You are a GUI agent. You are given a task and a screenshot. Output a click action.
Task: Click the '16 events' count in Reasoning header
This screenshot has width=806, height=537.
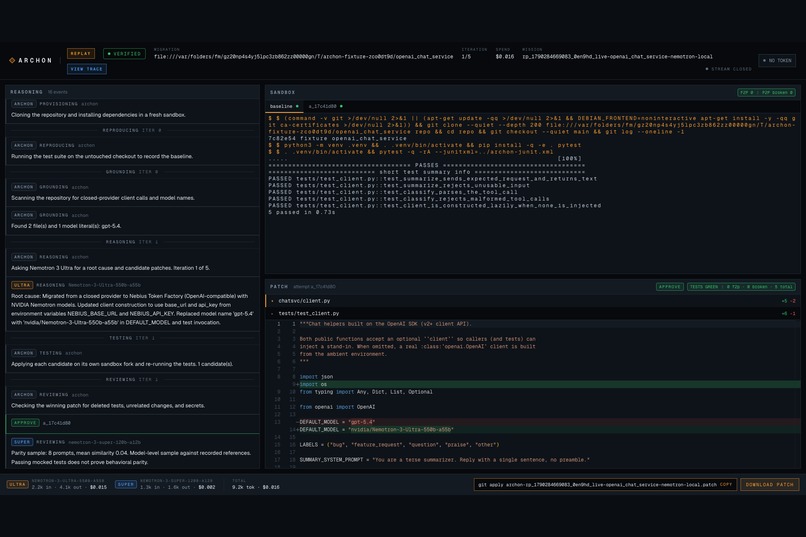click(58, 92)
